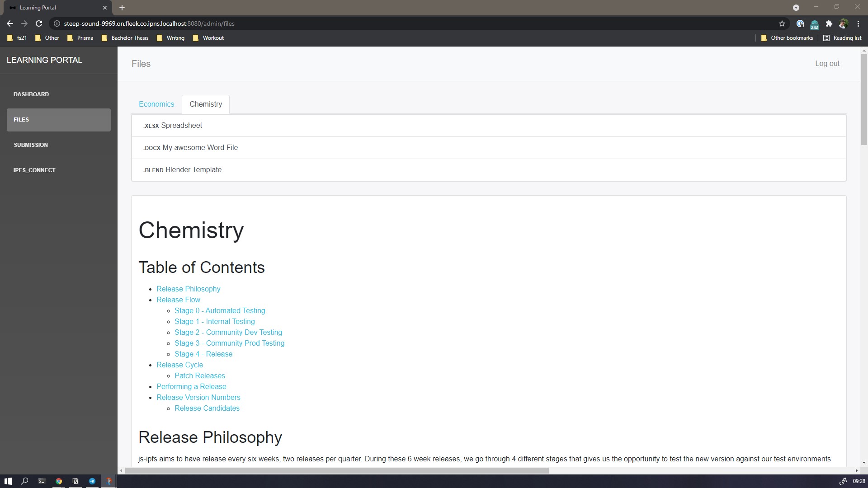Jump to Stage 2 - Community Dev Testing
This screenshot has height=488, width=868.
click(228, 333)
